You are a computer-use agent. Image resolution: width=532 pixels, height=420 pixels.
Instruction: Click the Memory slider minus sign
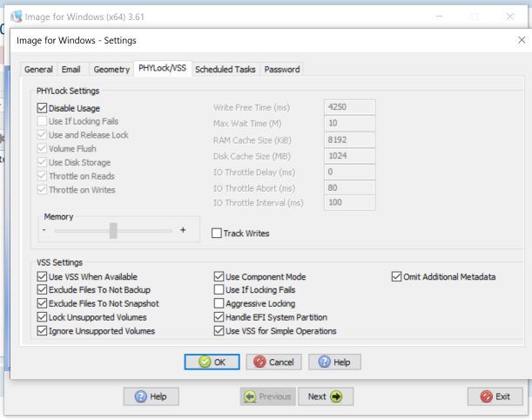point(44,230)
